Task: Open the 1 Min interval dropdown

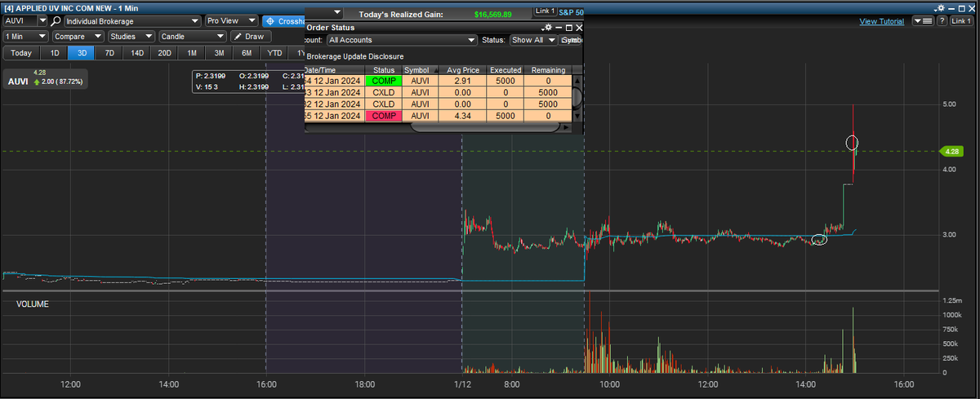Action: coord(25,36)
